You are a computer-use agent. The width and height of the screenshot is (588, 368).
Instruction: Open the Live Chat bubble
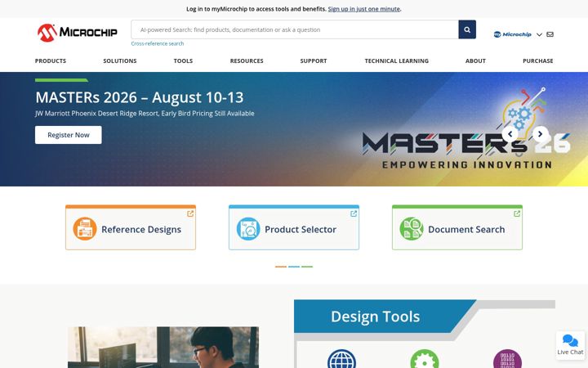[570, 345]
